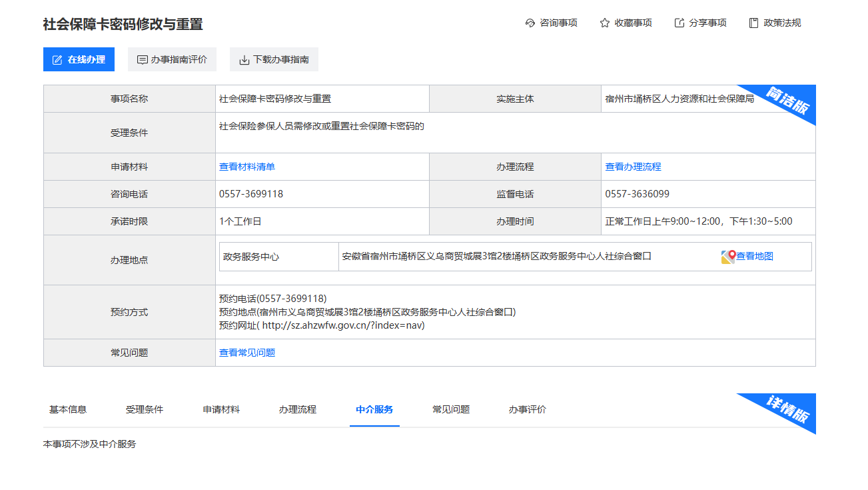
Task: Click the 分享事项 share icon
Action: pyautogui.click(x=679, y=23)
